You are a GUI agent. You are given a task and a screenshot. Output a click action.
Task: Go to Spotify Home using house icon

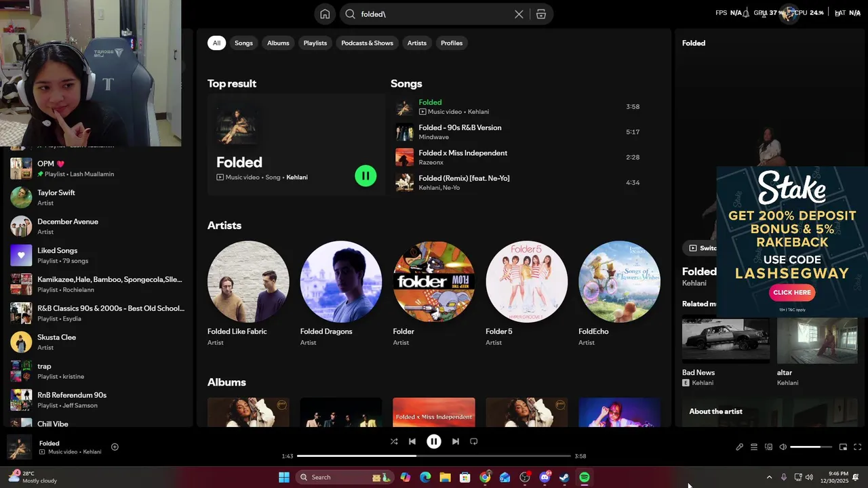(325, 14)
